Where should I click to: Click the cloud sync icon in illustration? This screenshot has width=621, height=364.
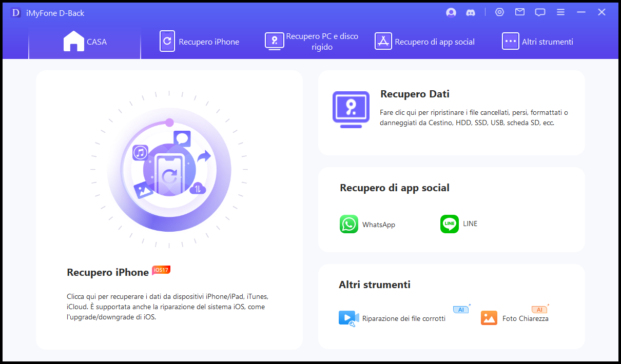coord(197,189)
